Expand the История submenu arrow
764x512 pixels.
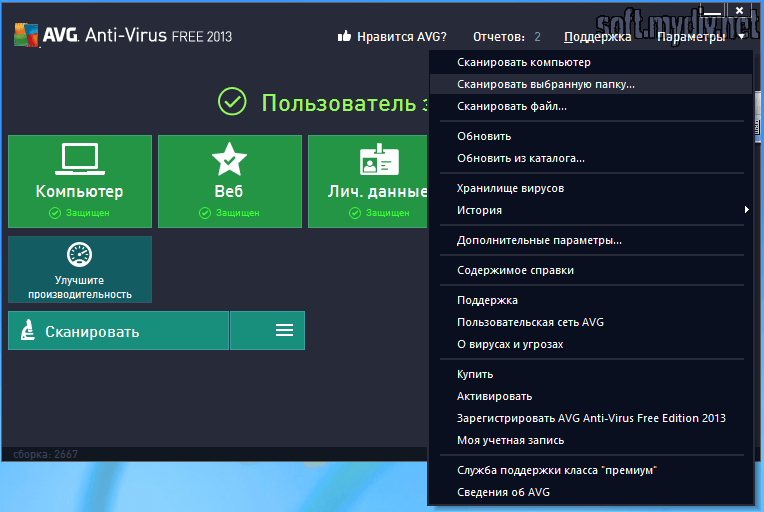(746, 209)
